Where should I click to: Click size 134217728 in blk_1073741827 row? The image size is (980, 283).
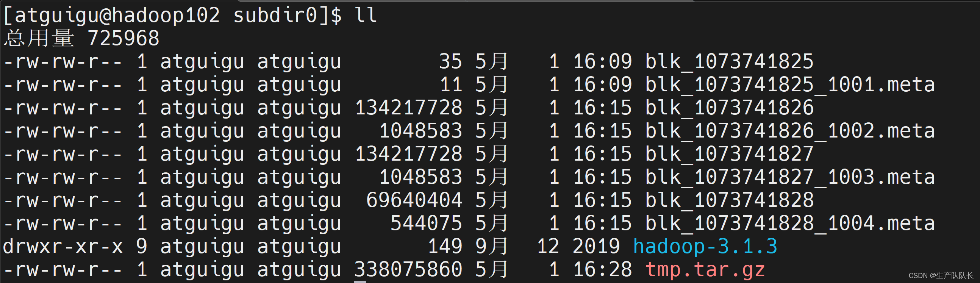click(x=409, y=154)
